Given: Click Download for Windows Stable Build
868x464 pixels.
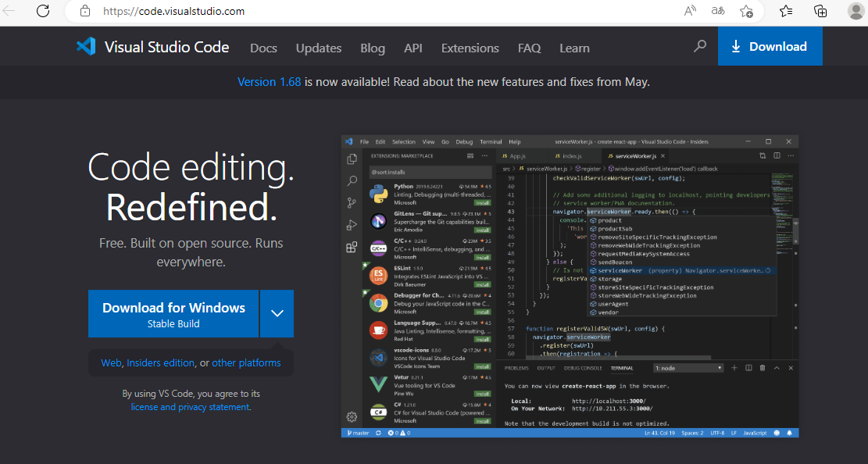Looking at the screenshot, I should (x=173, y=314).
